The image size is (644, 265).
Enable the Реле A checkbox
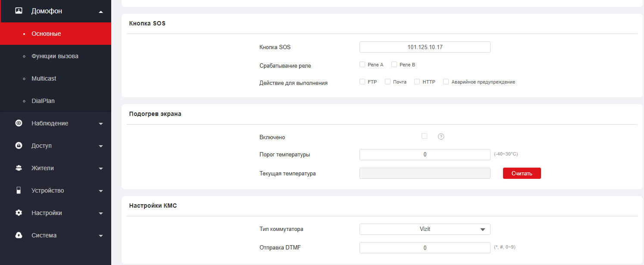point(362,65)
